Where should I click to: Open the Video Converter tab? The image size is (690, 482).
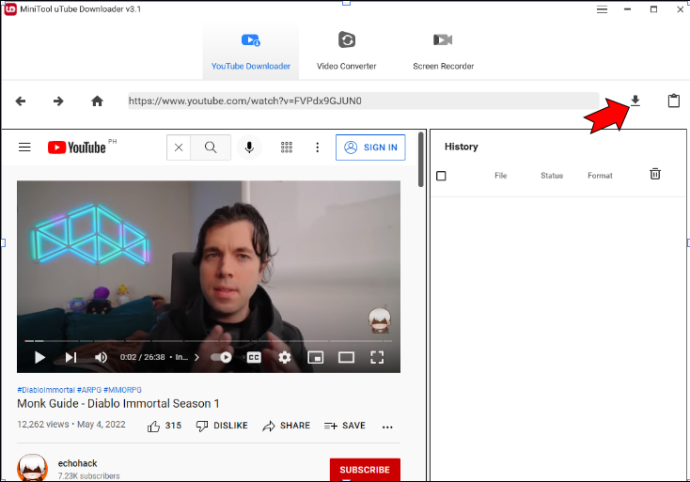346,52
